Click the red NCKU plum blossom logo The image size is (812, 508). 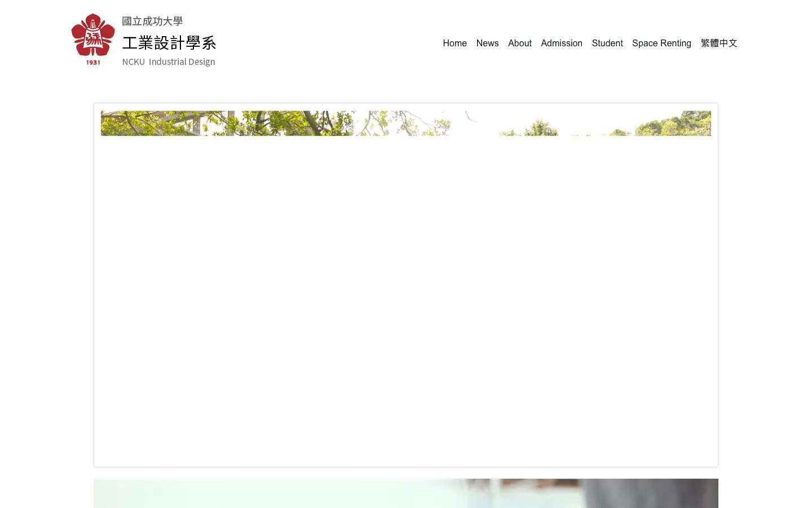click(x=93, y=40)
